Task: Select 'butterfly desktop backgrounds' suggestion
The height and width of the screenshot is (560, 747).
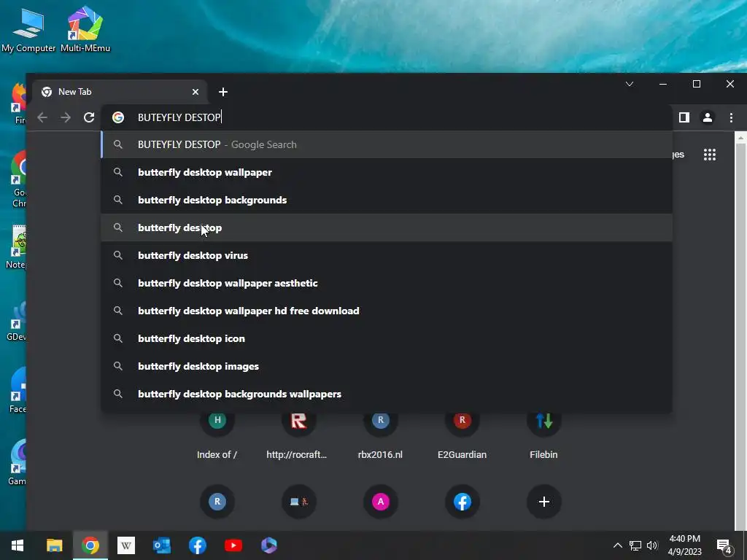Action: [x=387, y=200]
